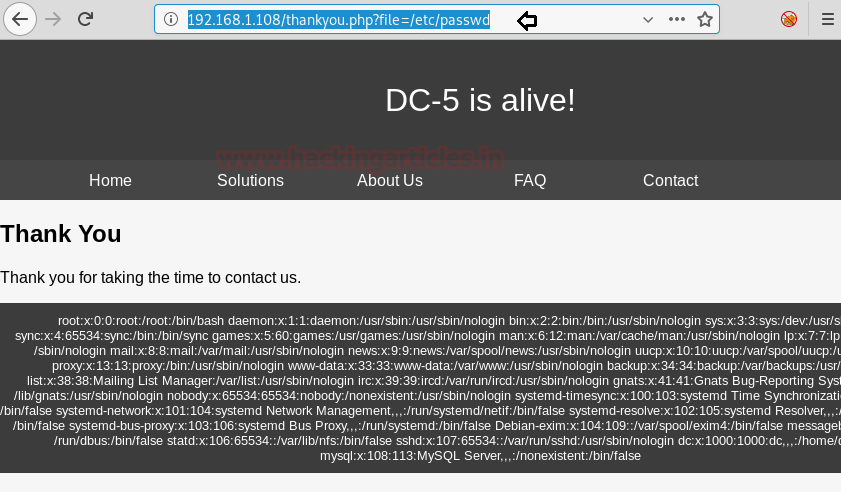
Task: Reload the current page
Action: 85,19
